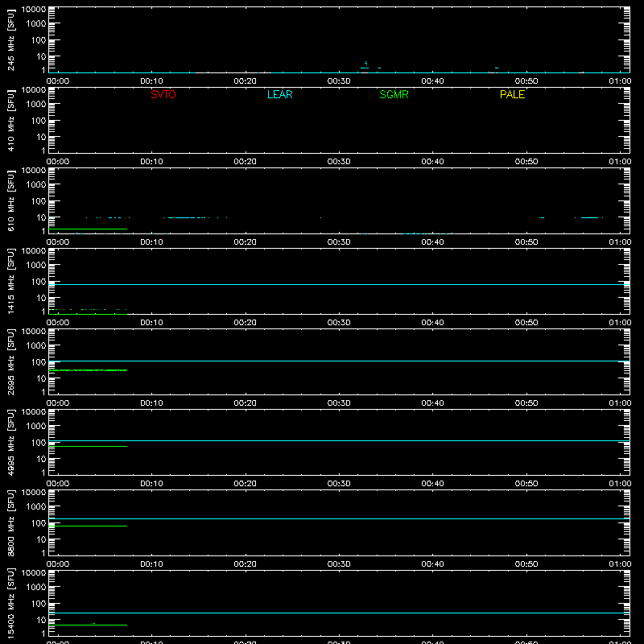
Task: Click the 10 y-axis label of 15400 MHz panel
Action: [x=41, y=620]
